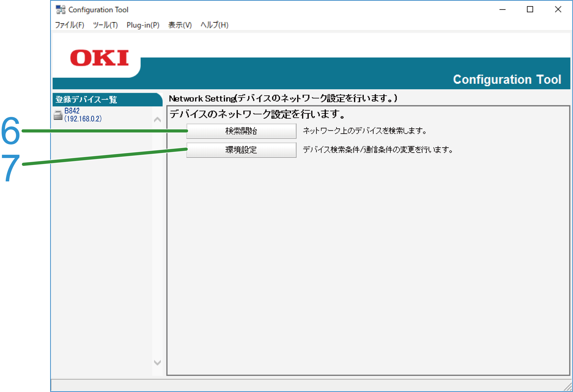This screenshot has height=392, width=573.
Task: Click the 環境設定 button
Action: (x=241, y=150)
